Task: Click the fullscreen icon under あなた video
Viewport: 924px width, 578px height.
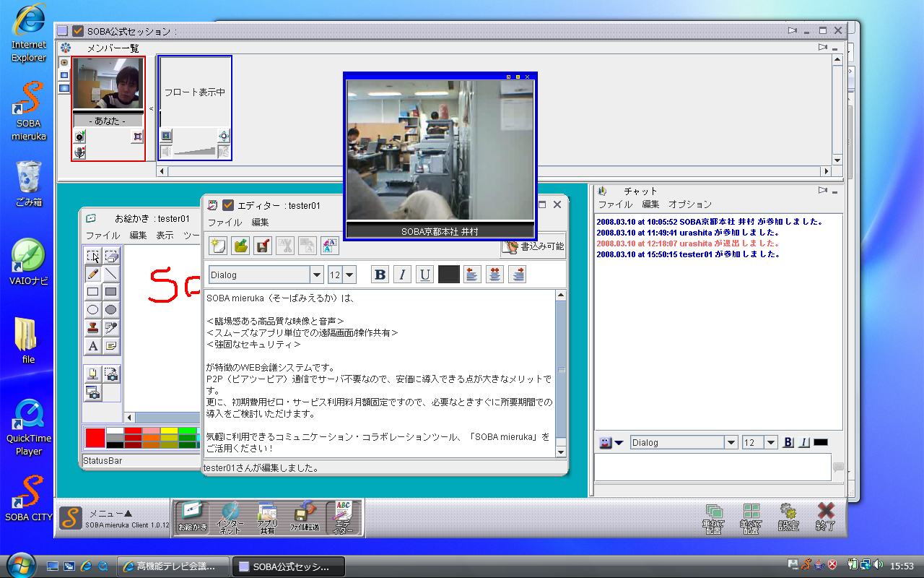Action: (136, 136)
